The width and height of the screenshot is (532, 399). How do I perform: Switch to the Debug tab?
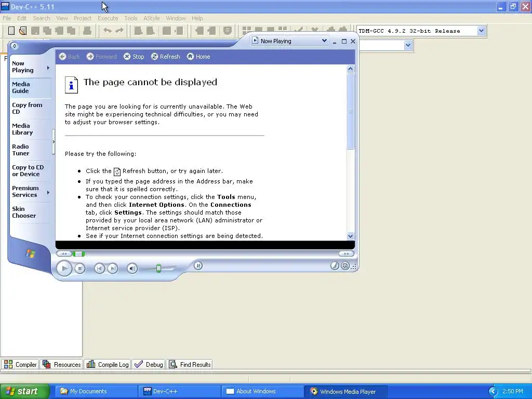pos(149,364)
